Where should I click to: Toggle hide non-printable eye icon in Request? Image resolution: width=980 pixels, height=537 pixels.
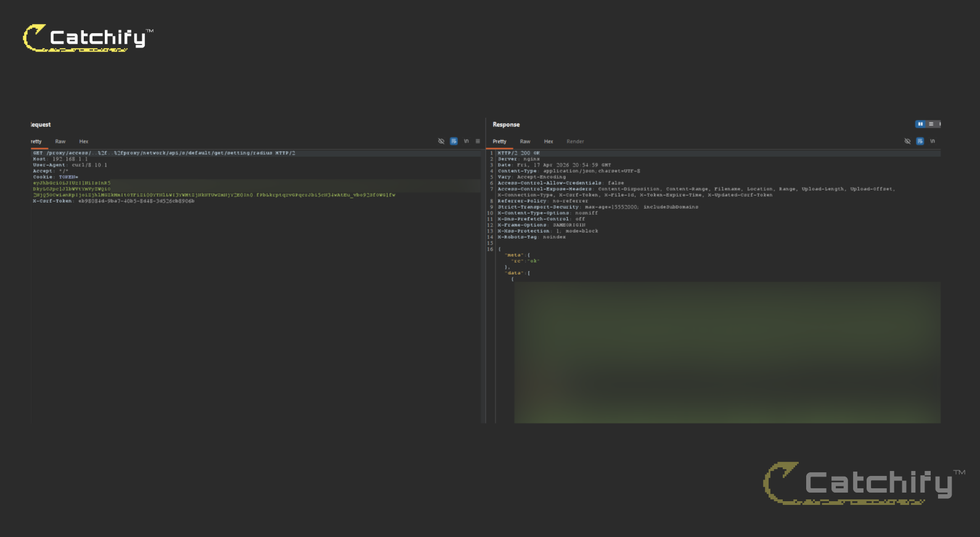[441, 141]
